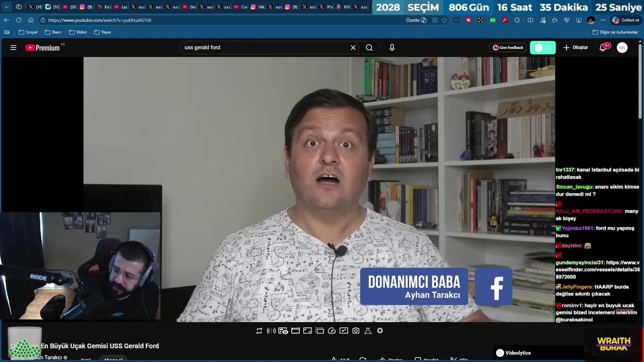Open the Yayın bookmarks folder
The image size is (644, 362).
tap(103, 32)
